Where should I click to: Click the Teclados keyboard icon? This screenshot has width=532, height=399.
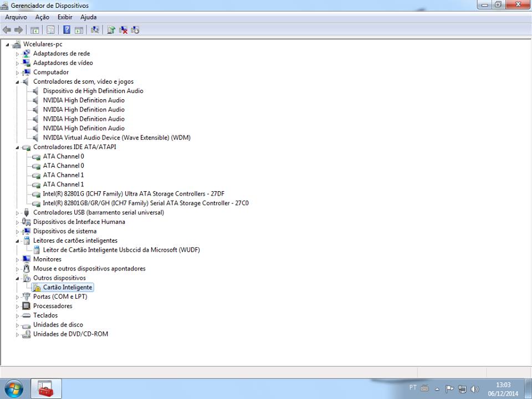click(x=26, y=315)
